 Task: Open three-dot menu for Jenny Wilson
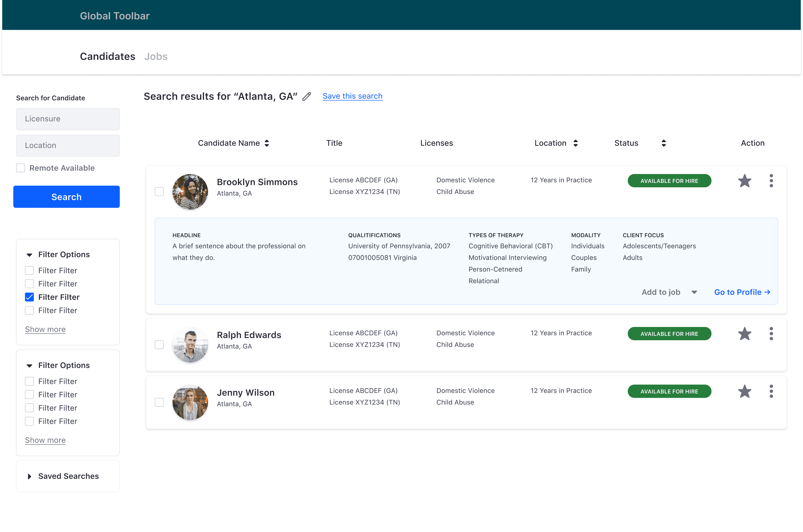(771, 392)
